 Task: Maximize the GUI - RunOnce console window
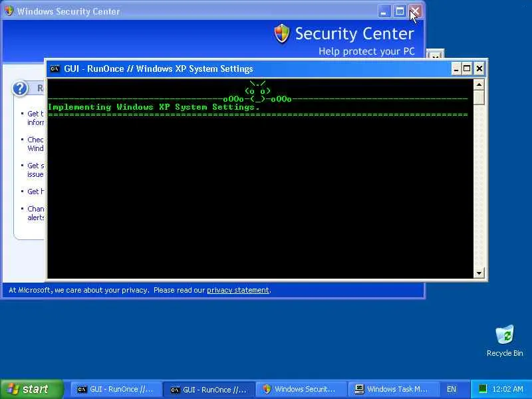click(x=467, y=69)
